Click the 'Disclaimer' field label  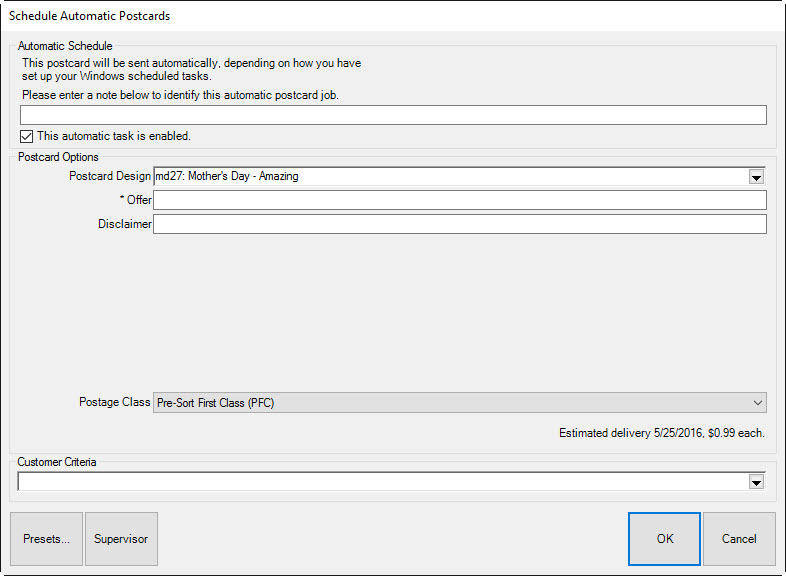(x=124, y=224)
